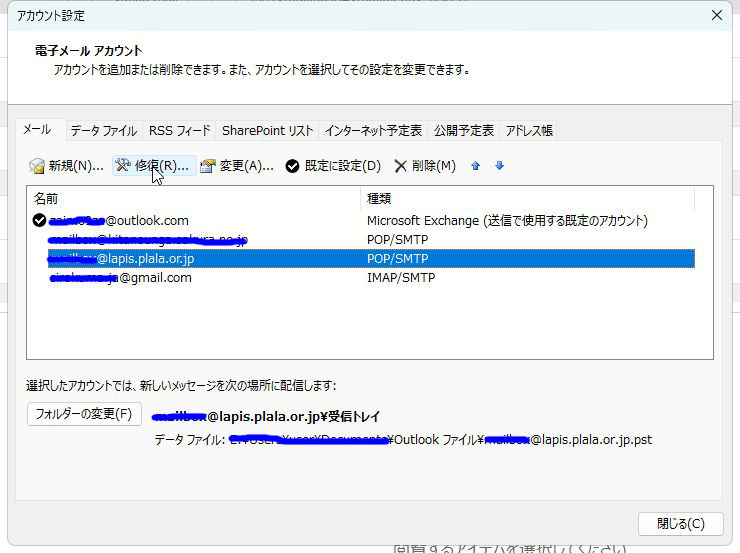Click the 種類 column header
Screen dimensions: 740x553
526,199
